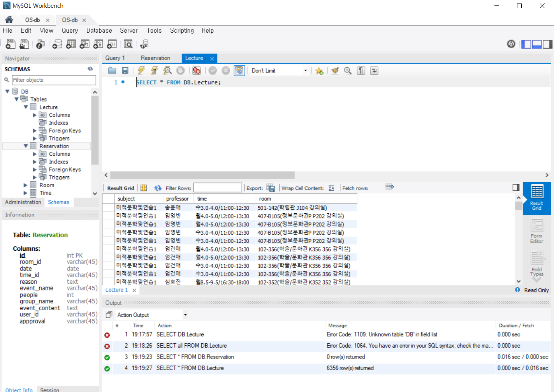Toggle display of invisible characters

tap(361, 70)
